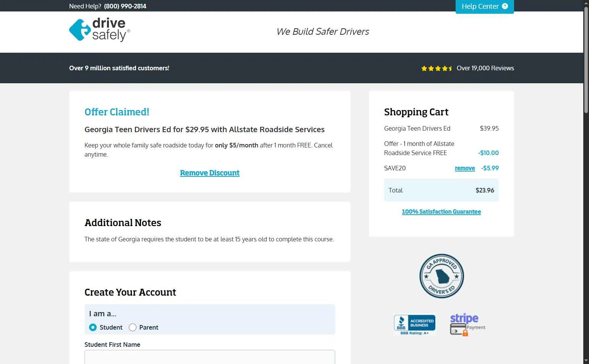Click the GA Approved Driver's Ed badge

[441, 276]
